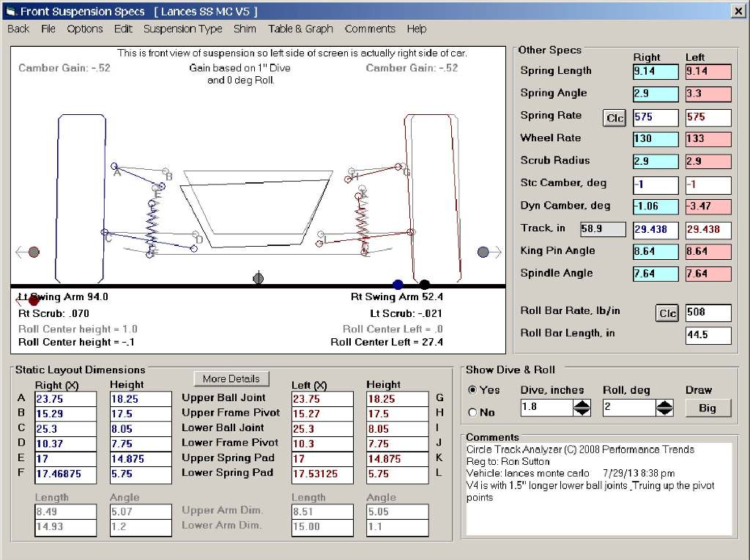The image size is (750, 560).
Task: Click the Roll Bar Length field 44.5
Action: coord(708,335)
